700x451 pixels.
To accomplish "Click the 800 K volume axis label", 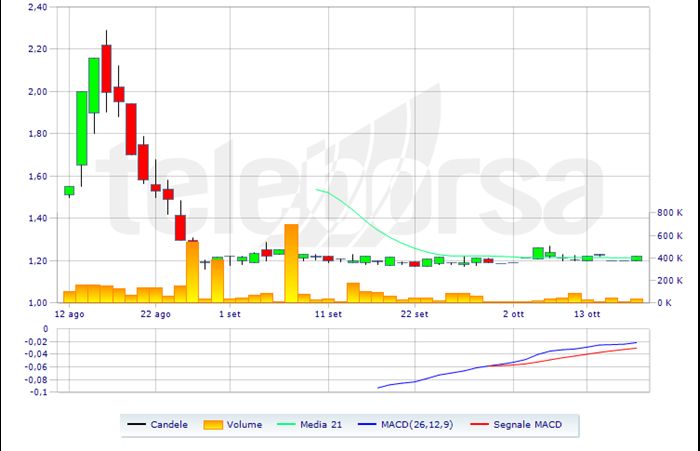I will click(x=668, y=213).
